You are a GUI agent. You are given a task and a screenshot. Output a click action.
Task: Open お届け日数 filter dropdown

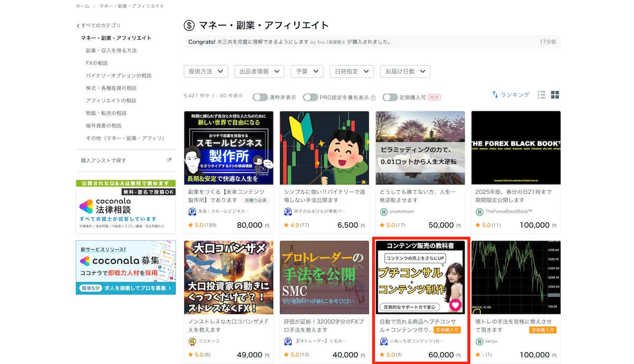point(405,71)
